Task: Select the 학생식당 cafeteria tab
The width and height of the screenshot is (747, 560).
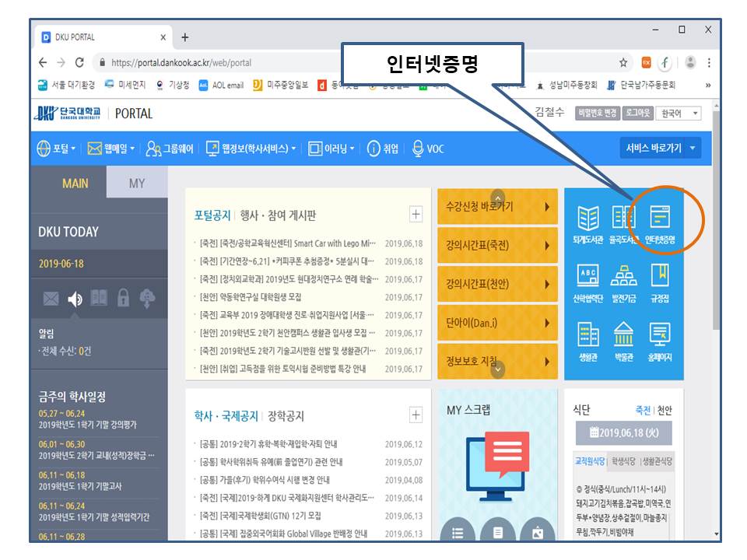Action: (624, 461)
